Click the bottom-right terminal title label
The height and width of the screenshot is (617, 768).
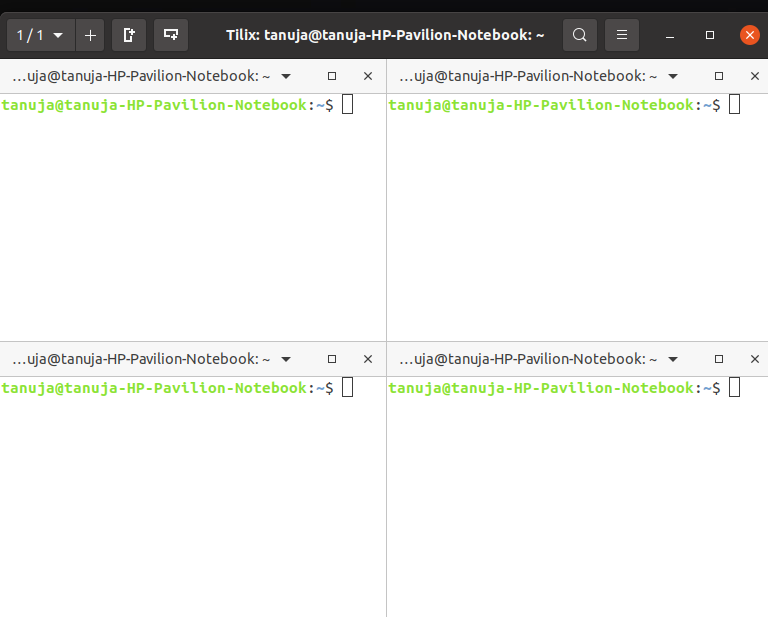click(528, 359)
